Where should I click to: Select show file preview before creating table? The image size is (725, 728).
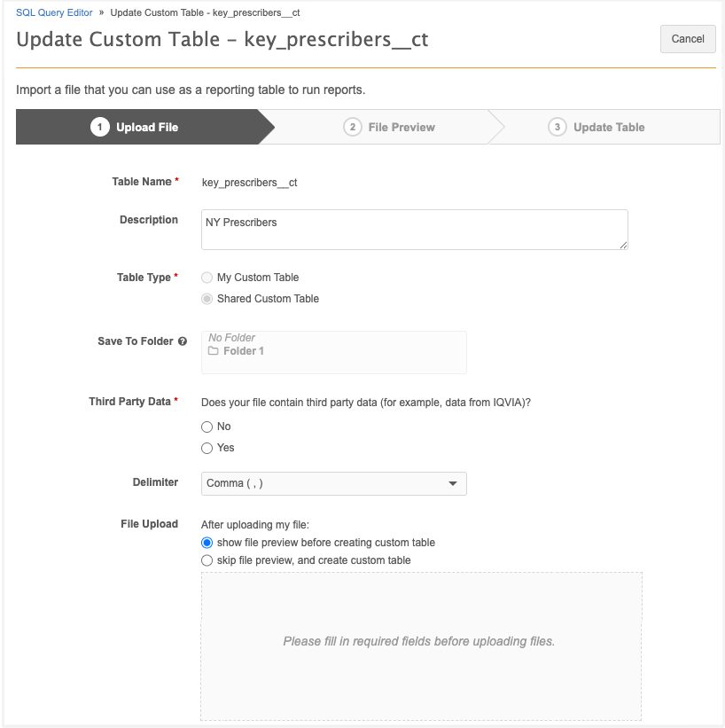coord(207,543)
